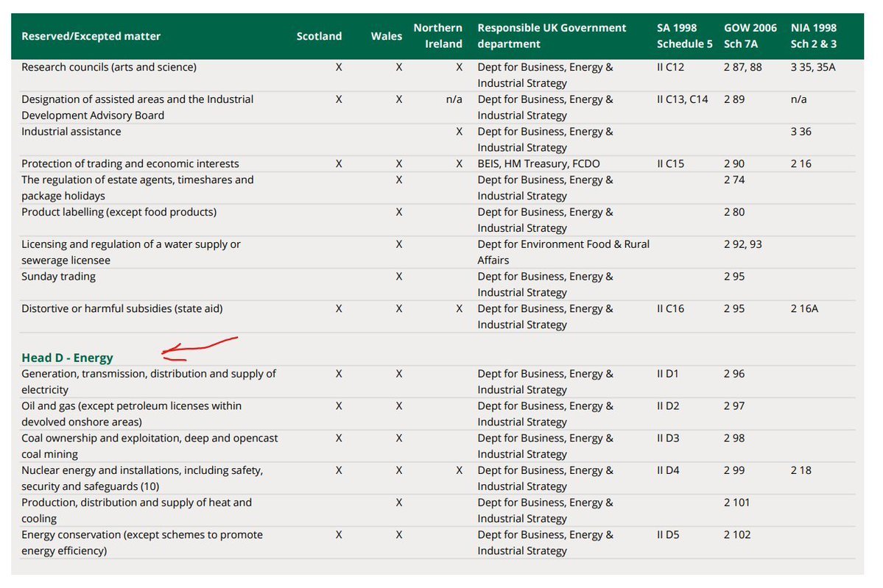Select the 'Sunday trading' row text

point(59,277)
